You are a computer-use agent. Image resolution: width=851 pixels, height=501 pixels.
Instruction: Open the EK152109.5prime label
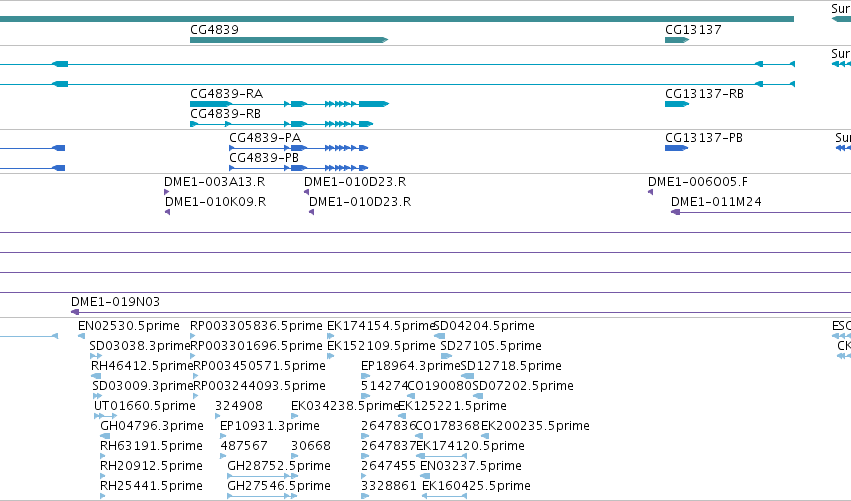pyautogui.click(x=381, y=346)
